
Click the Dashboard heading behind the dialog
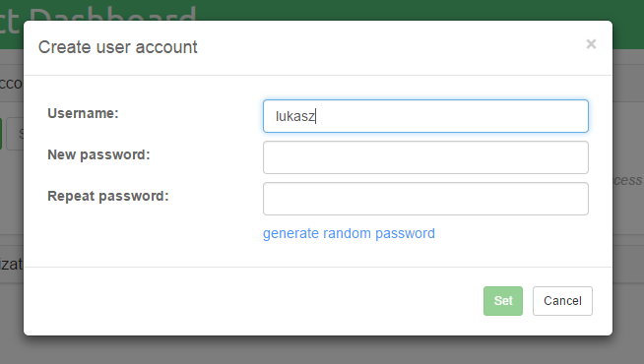click(x=98, y=14)
